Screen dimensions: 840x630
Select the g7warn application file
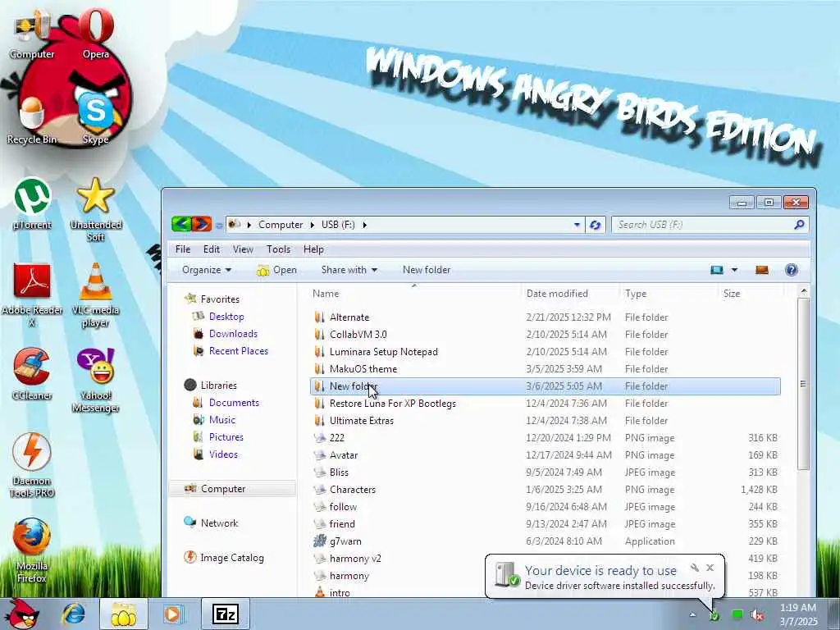pos(545,541)
